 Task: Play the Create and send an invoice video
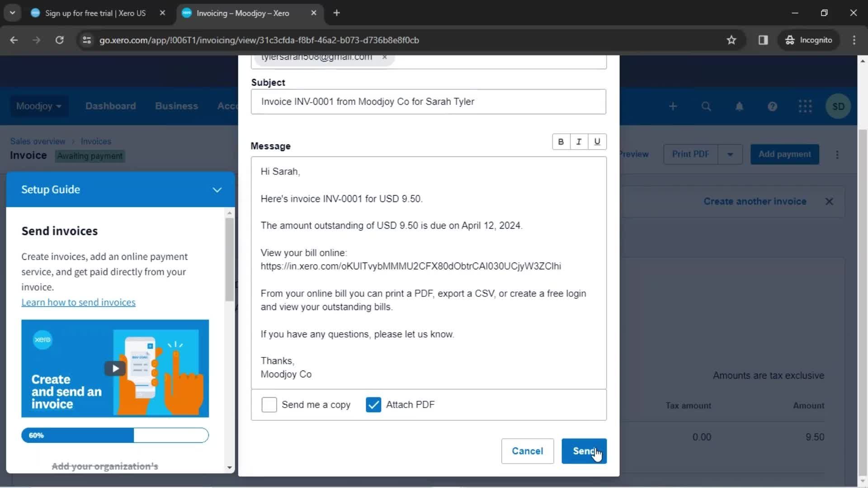coord(115,368)
